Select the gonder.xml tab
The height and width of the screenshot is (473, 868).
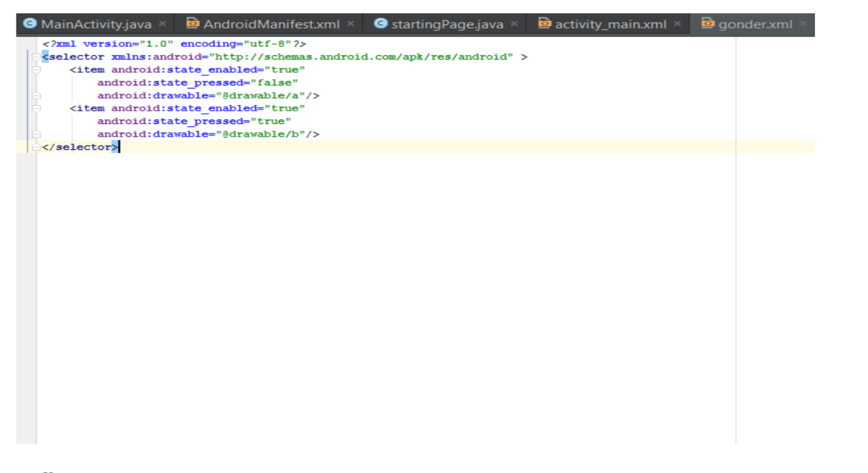pyautogui.click(x=755, y=24)
